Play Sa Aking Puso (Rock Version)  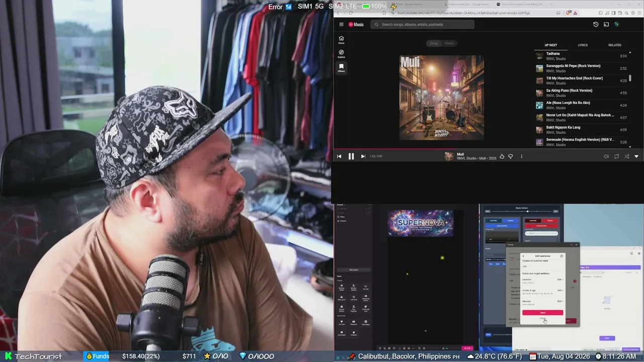(582, 93)
